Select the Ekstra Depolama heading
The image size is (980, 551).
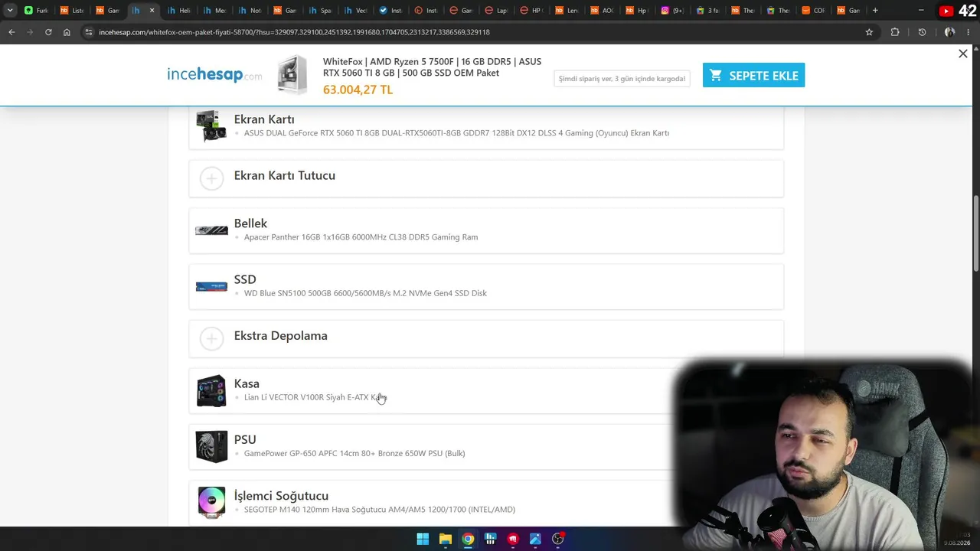pos(281,335)
